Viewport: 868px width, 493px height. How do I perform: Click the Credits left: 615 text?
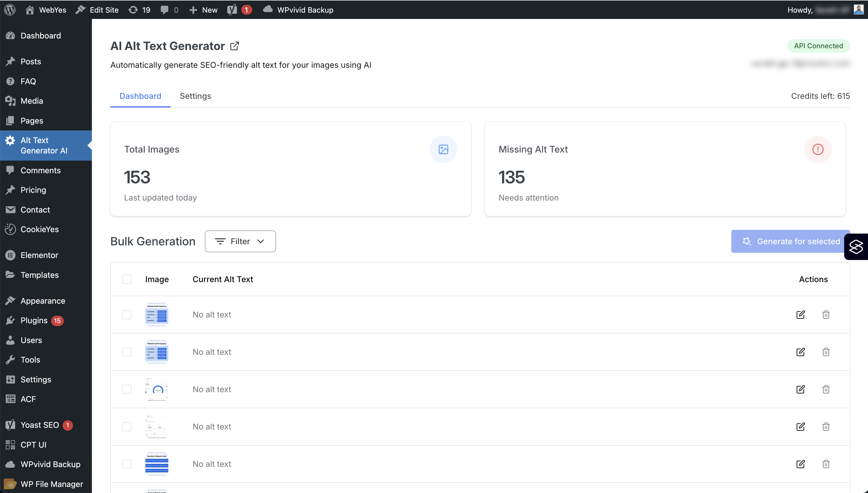pyautogui.click(x=820, y=96)
